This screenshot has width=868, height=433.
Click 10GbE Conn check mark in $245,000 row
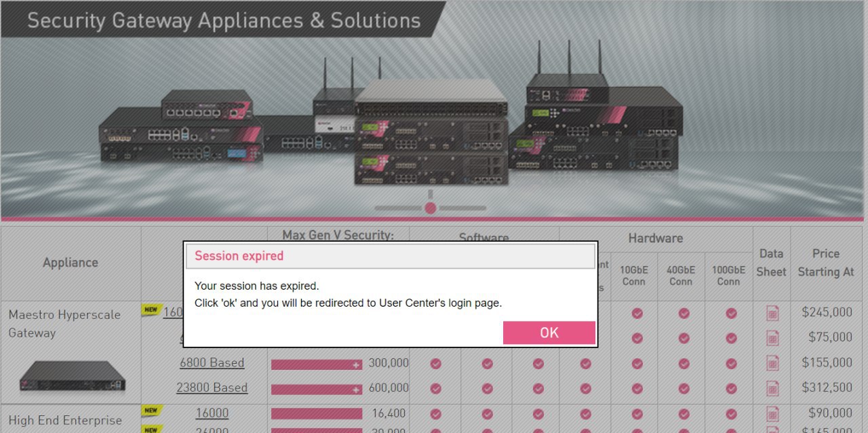click(637, 313)
